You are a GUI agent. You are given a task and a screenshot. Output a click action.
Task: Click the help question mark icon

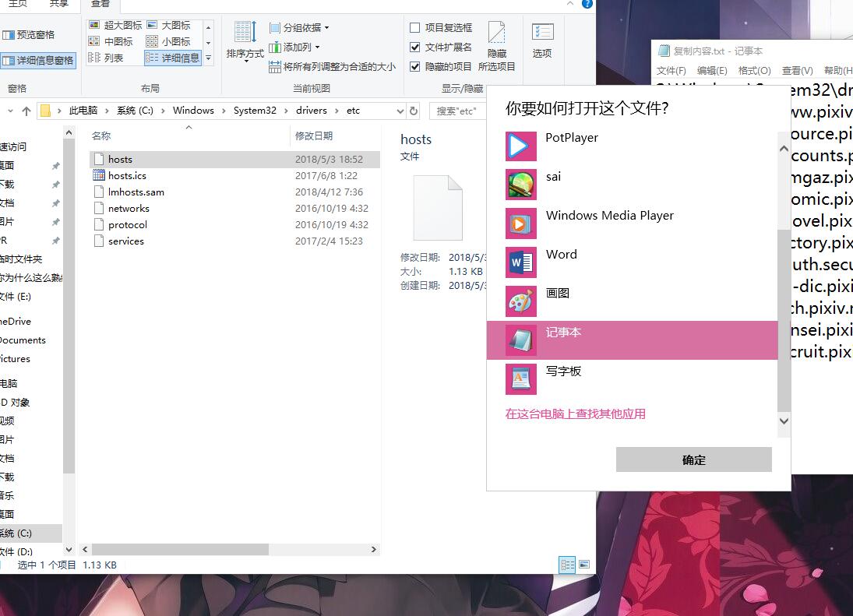pyautogui.click(x=587, y=4)
